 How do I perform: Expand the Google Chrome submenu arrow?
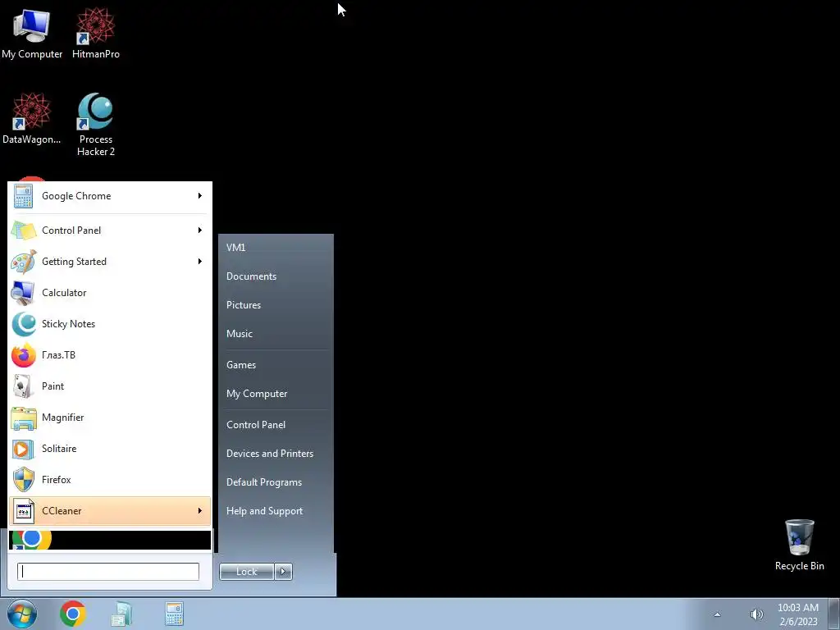[200, 196]
